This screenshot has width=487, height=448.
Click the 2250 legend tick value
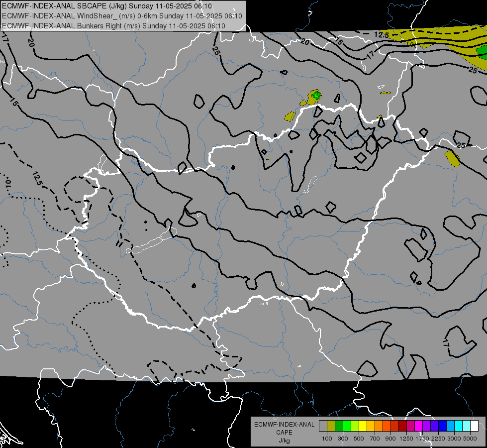tap(439, 439)
